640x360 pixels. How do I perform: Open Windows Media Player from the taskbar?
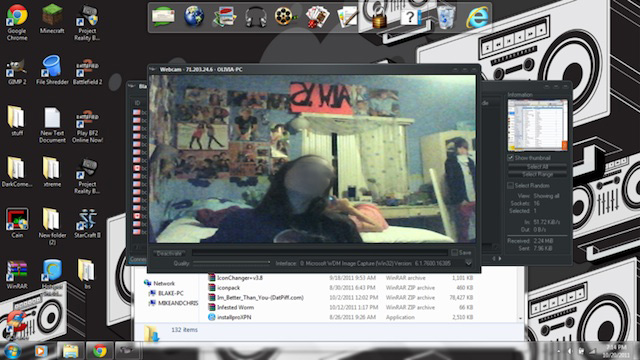[40, 351]
